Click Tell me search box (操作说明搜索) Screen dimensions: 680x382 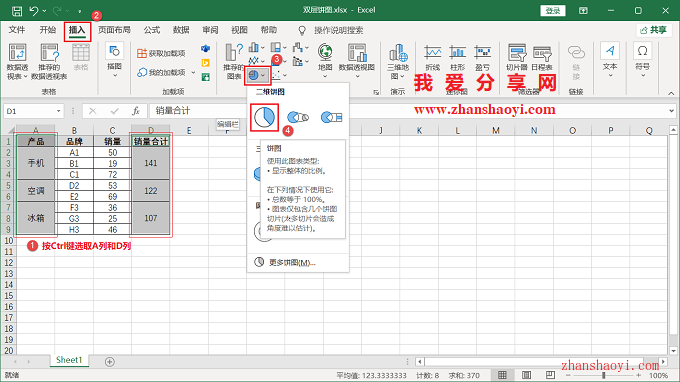point(338,30)
